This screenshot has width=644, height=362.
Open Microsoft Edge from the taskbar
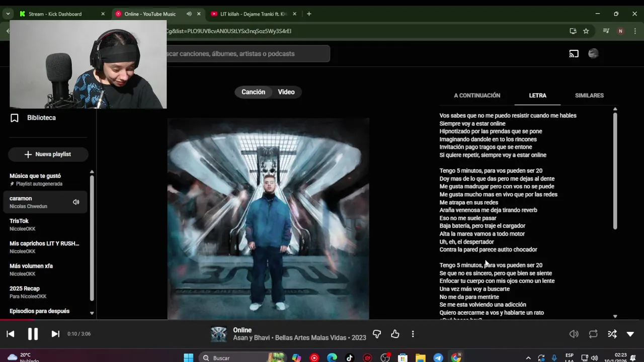332,358
